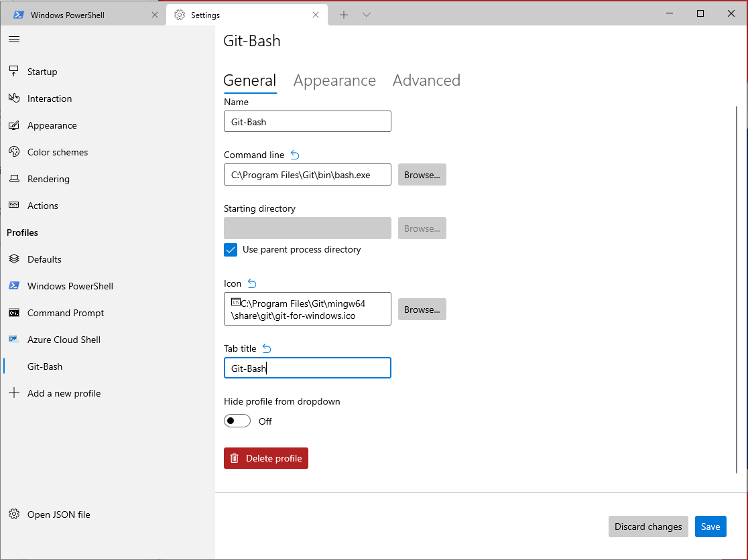Reset the Tab title to default
Viewport: 748px width, 560px height.
coord(267,348)
